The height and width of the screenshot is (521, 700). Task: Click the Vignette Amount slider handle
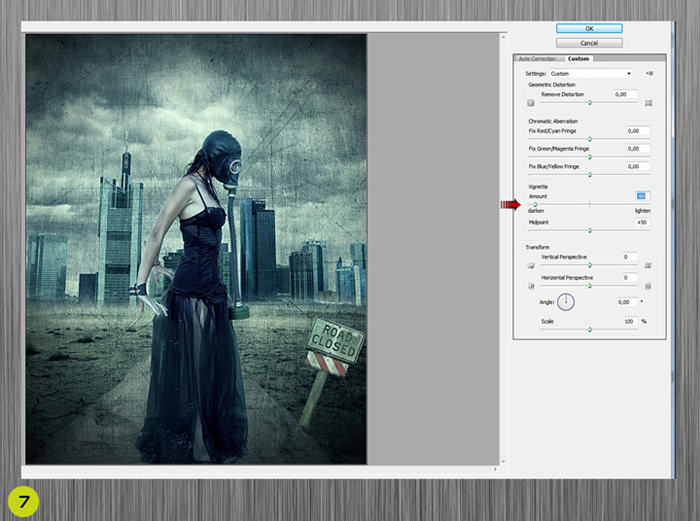coord(535,204)
